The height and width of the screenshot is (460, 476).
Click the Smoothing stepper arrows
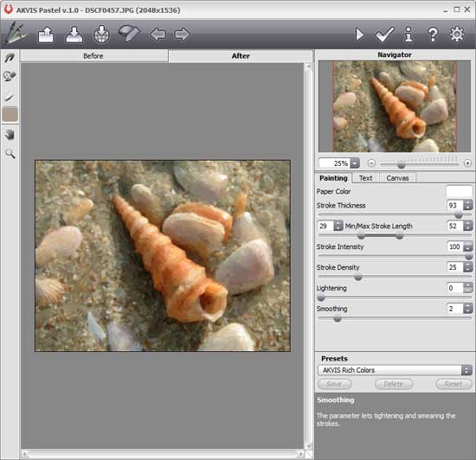(468, 309)
